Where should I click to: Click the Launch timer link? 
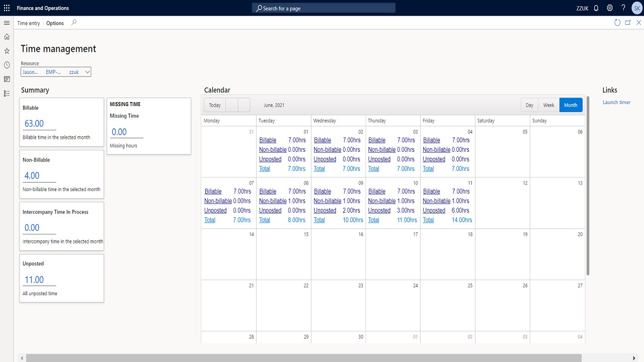617,103
